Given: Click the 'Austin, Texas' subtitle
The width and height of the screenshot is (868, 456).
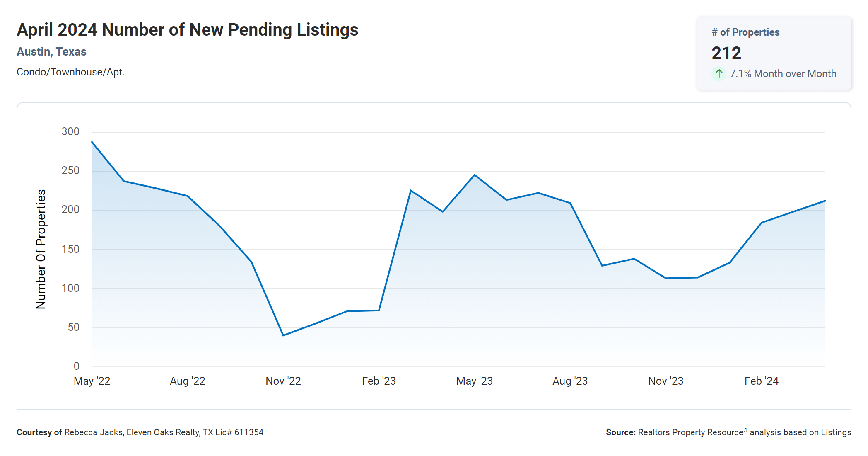Looking at the screenshot, I should [52, 52].
